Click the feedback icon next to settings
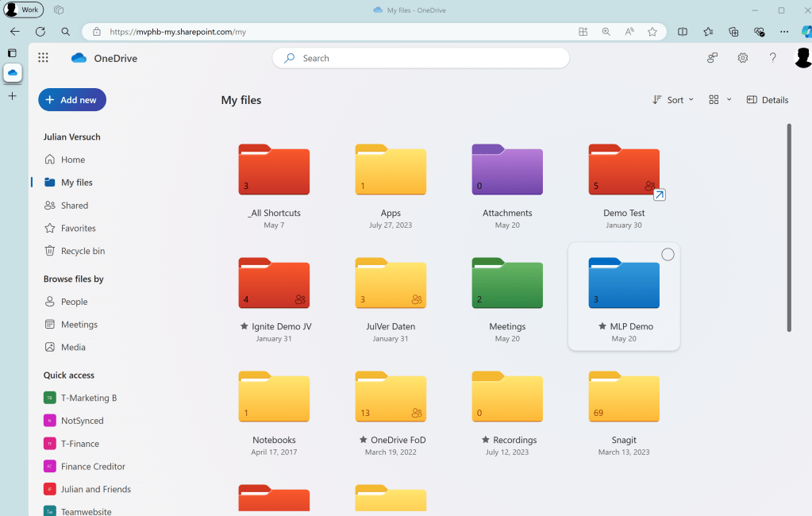812x516 pixels. tap(712, 58)
